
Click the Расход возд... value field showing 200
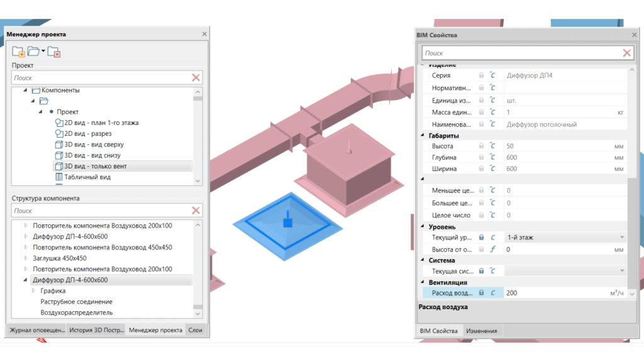pyautogui.click(x=553, y=293)
